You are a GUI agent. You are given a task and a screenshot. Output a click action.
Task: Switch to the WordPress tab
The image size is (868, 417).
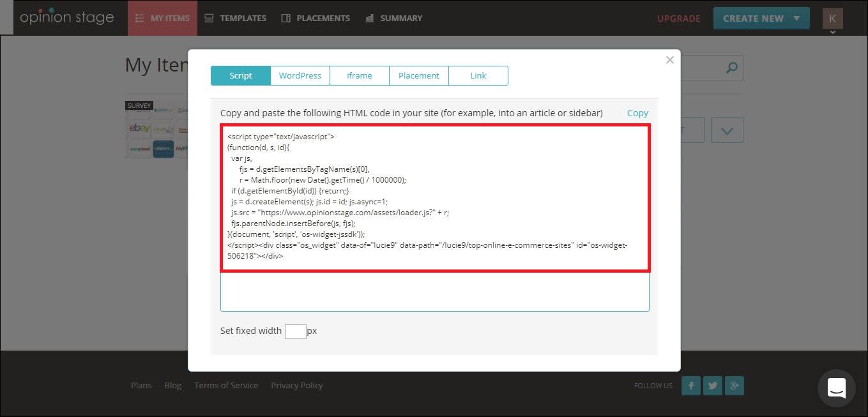click(x=300, y=75)
